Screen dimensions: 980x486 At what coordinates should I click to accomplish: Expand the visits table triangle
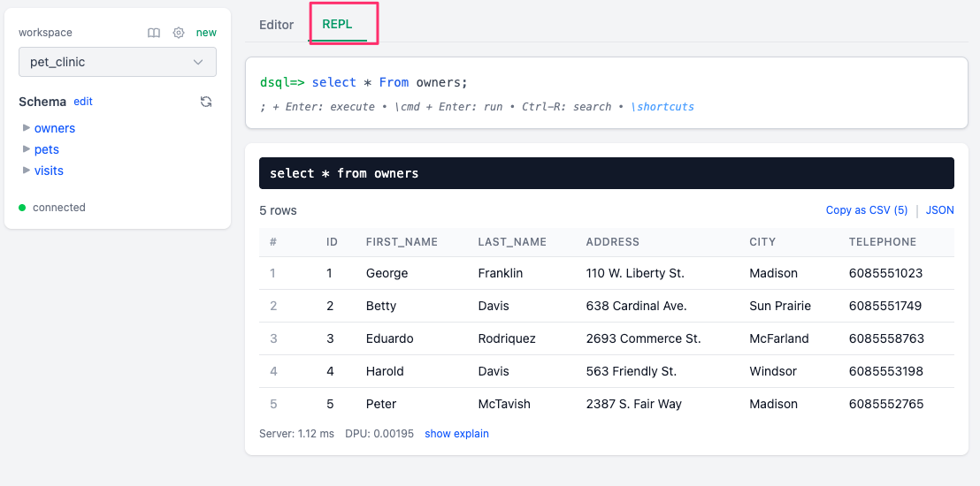pos(27,171)
